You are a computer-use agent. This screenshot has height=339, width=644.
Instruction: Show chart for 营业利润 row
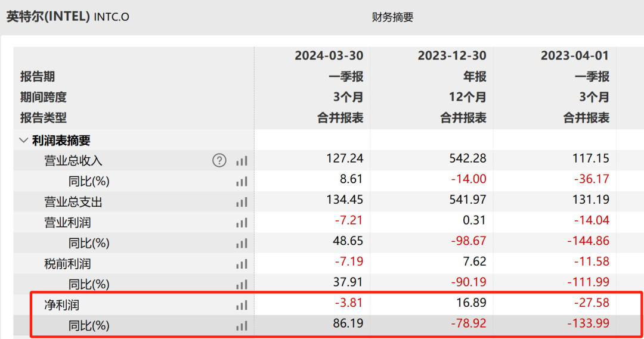(x=241, y=223)
